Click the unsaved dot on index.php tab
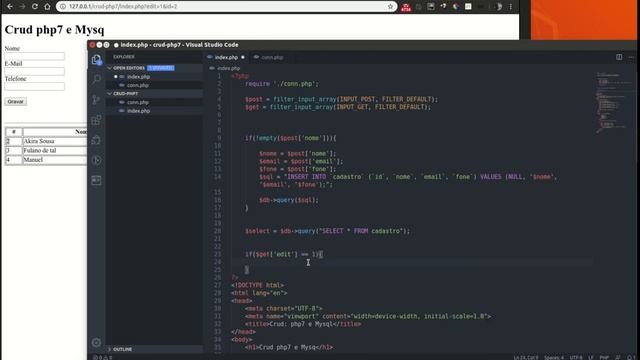640x360 pixels. pyautogui.click(x=243, y=57)
